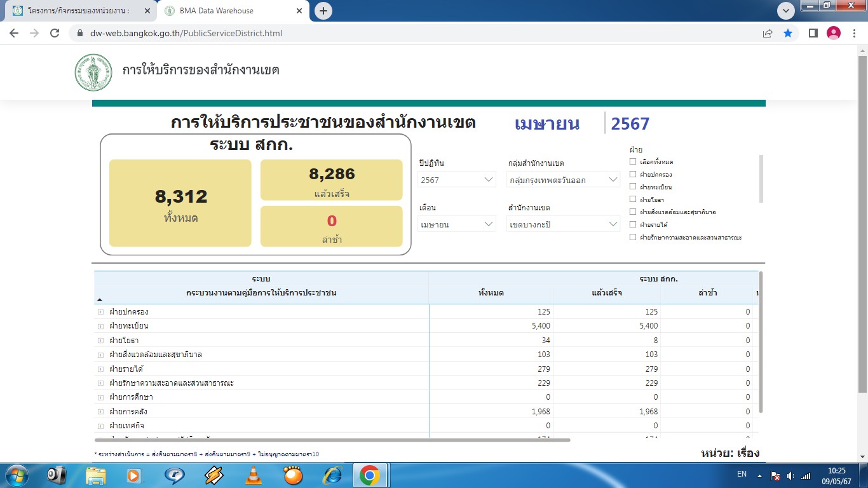This screenshot has height=488, width=868.
Task: Launch Internet Explorer from the taskbar
Action: tap(332, 475)
